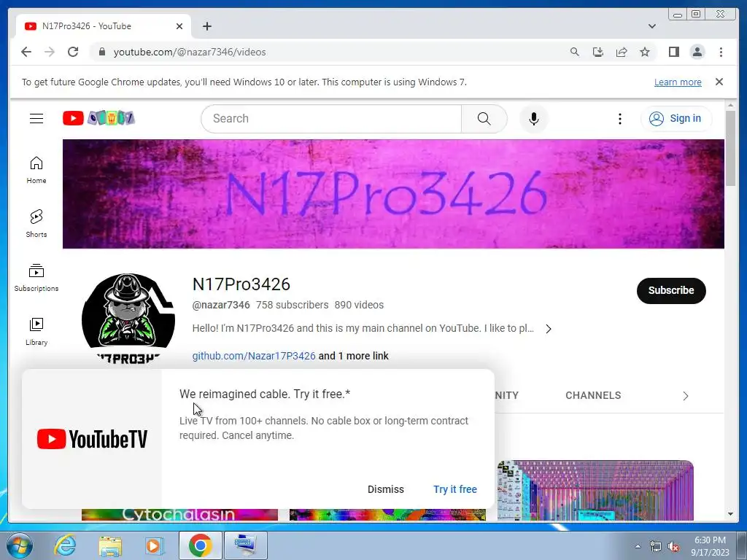
Task: Click the page scrollbar down arrow
Action: [x=730, y=514]
